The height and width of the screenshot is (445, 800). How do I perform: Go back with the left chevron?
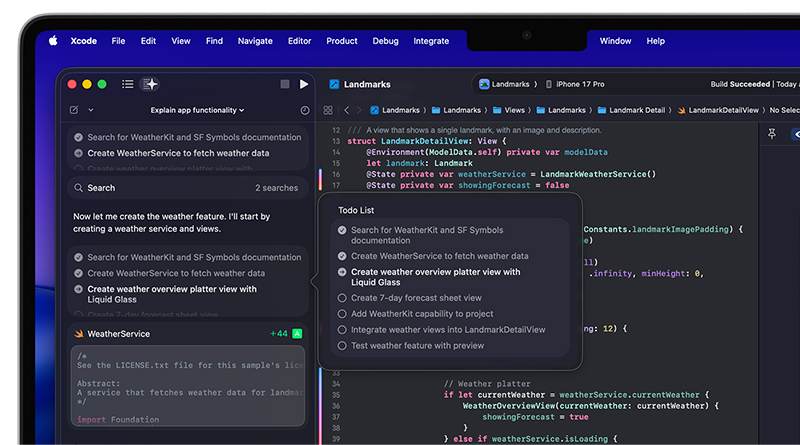[x=346, y=110]
